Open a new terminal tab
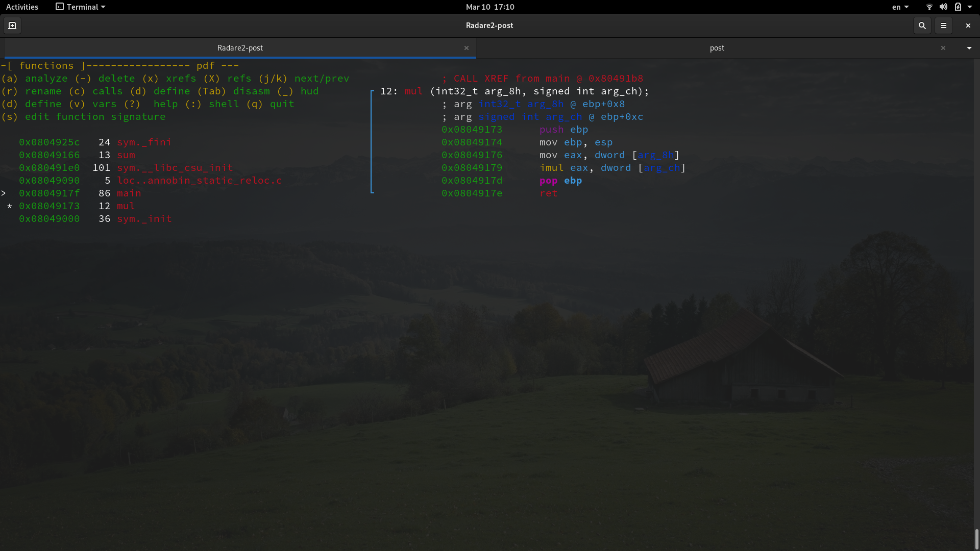 tap(12, 25)
